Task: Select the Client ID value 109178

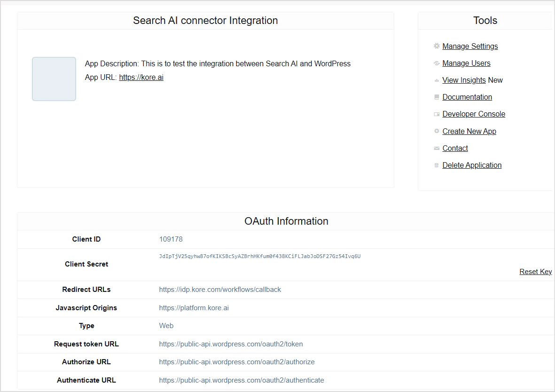Action: click(x=171, y=239)
